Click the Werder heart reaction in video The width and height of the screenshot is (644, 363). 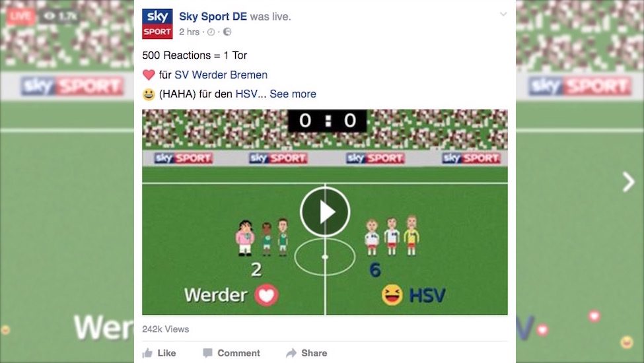[x=267, y=295]
